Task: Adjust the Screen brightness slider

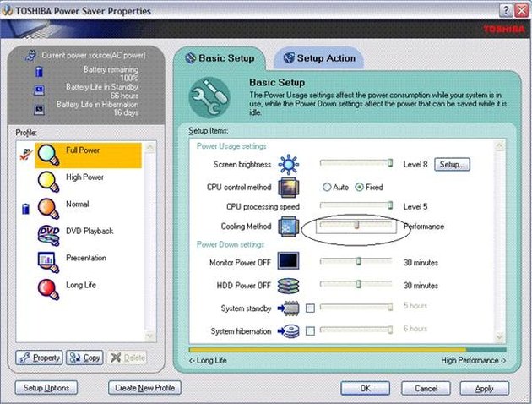Action: [x=356, y=163]
